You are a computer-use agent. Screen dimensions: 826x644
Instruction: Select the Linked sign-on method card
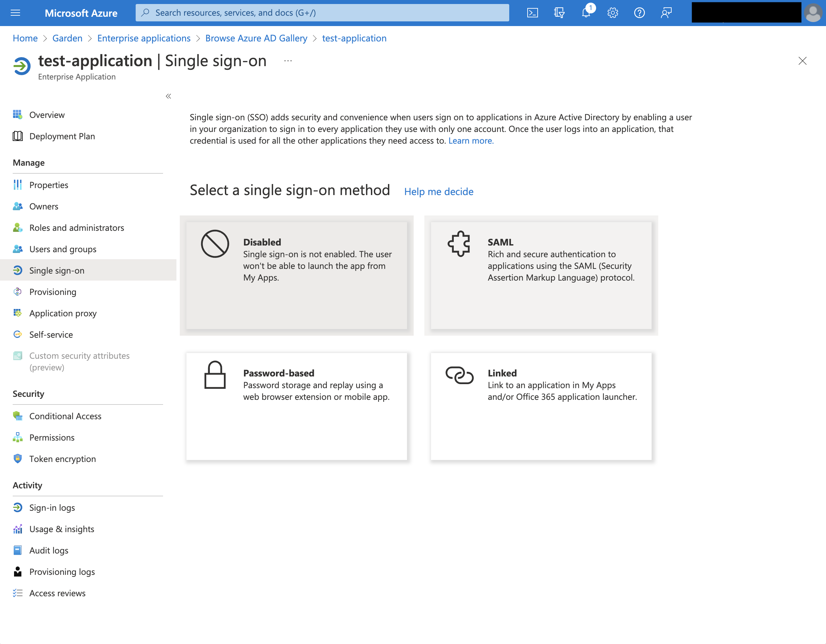point(541,406)
